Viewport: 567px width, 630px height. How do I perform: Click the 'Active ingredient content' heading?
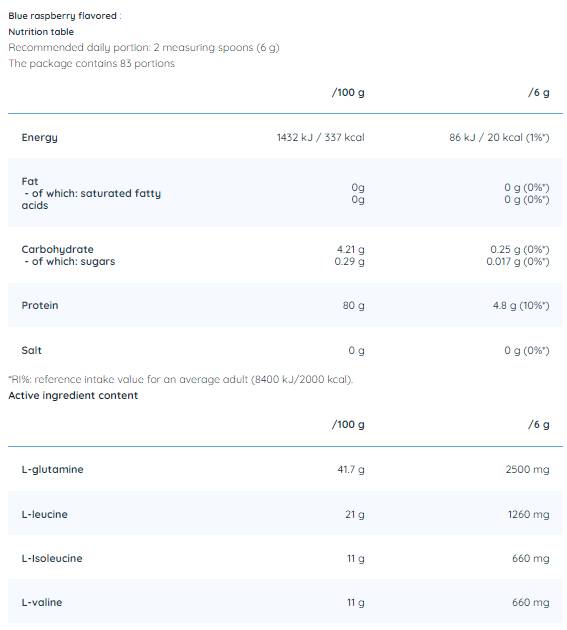pos(73,395)
